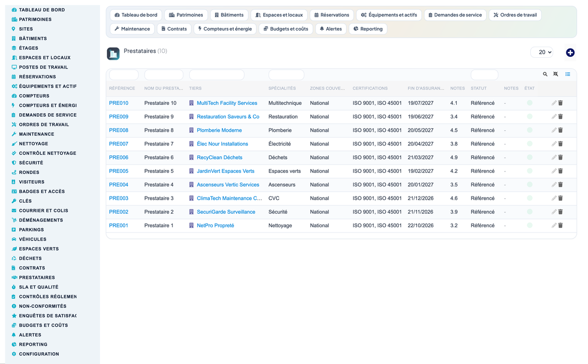This screenshot has height=364, width=588.
Task: Click the 22/10/2026 insurance end date
Action: tap(420, 225)
